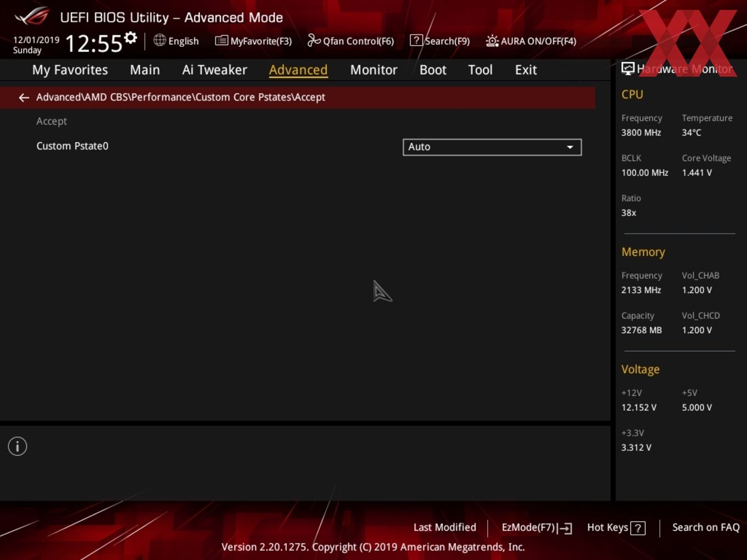Click the +3.3V 3.312 V reading
This screenshot has height=560, width=747.
636,447
